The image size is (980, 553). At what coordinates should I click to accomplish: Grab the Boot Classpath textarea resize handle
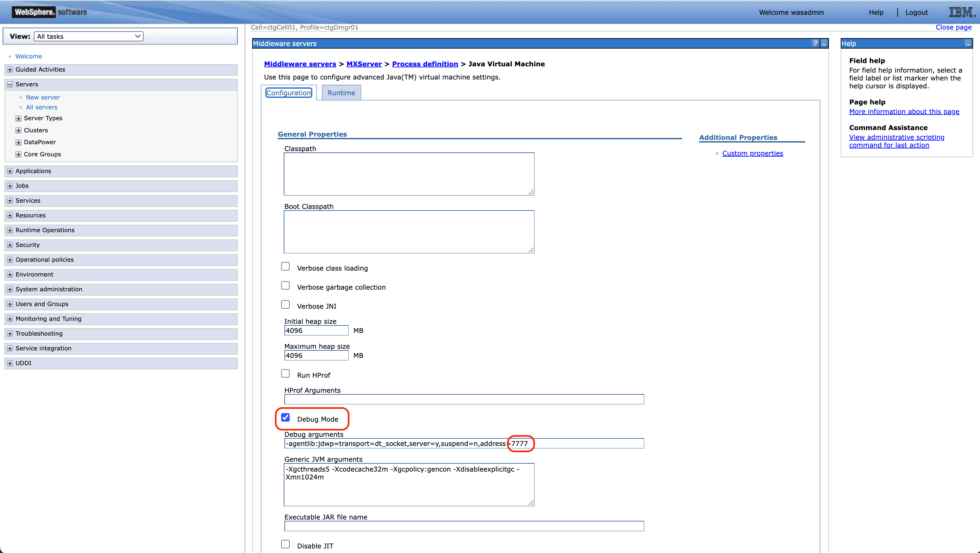click(x=531, y=250)
